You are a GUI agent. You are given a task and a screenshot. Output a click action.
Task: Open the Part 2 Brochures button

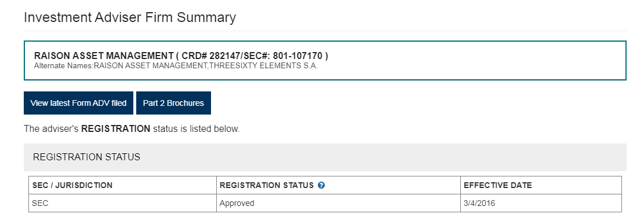[x=173, y=103]
